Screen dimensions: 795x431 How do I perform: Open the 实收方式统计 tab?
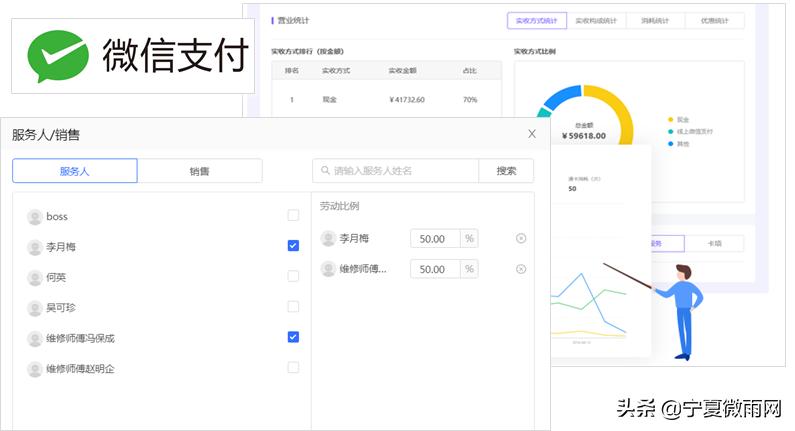tap(537, 21)
